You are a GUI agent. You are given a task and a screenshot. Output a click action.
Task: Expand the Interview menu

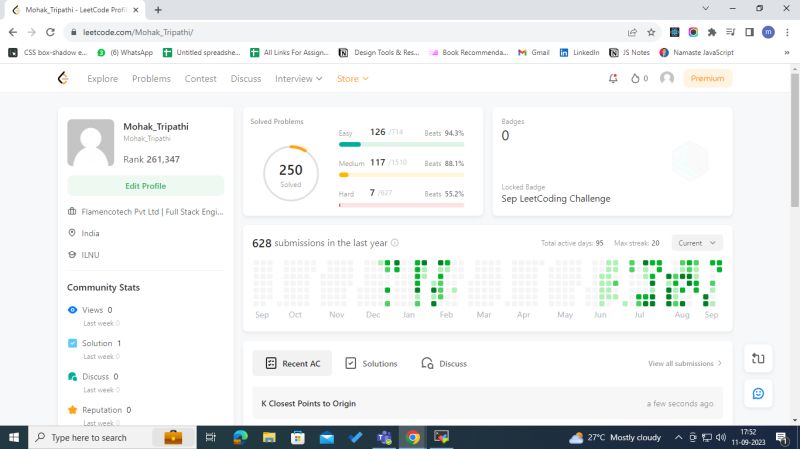tap(298, 78)
